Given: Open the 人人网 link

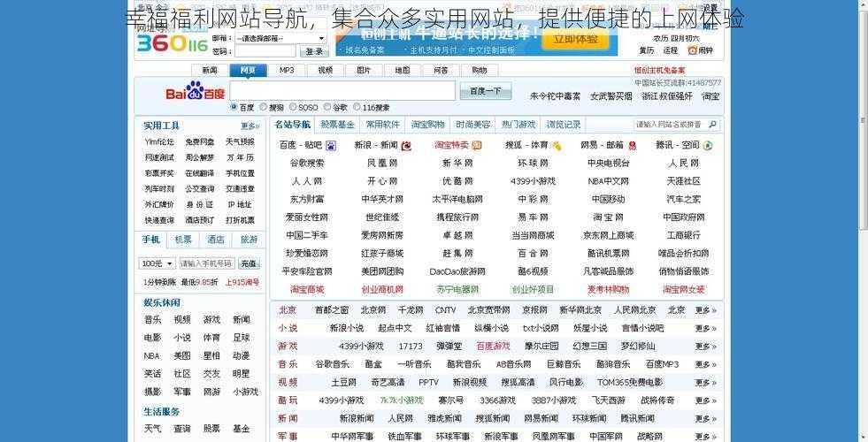Looking at the screenshot, I should (x=307, y=181).
